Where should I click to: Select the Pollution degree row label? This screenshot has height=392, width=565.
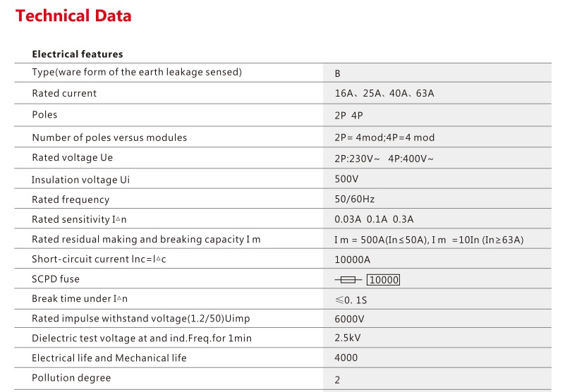click(71, 378)
